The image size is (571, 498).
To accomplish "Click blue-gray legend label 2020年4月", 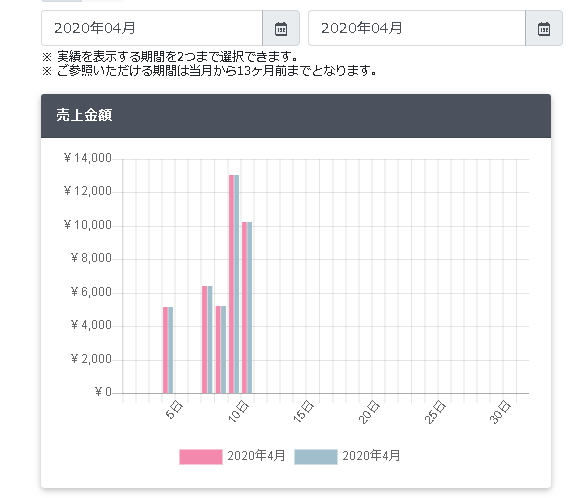I will (371, 456).
